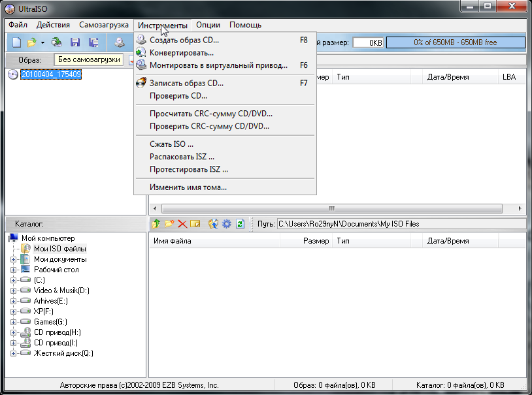Click the left scroll arrow of image pane
Viewport: 532px width, 395px height.
click(x=155, y=208)
